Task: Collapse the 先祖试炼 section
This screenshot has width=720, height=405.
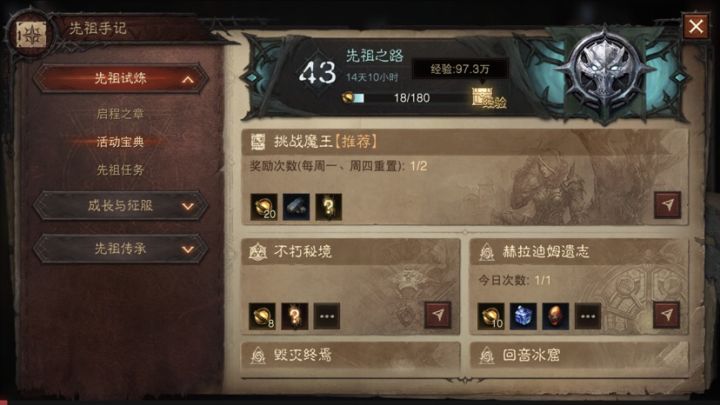Action: coord(121,79)
